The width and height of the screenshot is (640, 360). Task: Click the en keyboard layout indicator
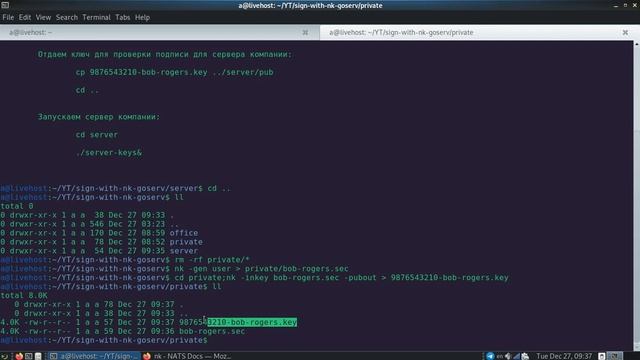point(500,356)
